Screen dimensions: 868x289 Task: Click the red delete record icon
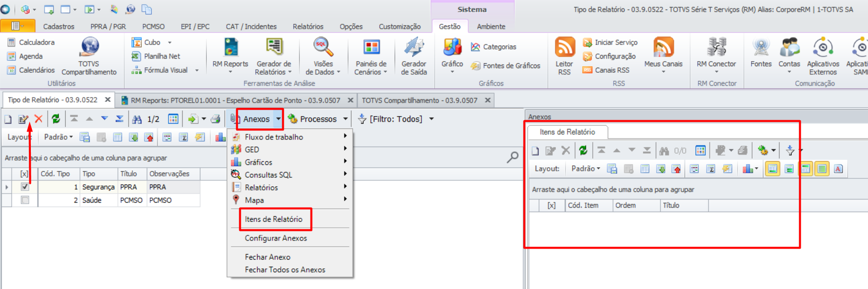click(38, 119)
